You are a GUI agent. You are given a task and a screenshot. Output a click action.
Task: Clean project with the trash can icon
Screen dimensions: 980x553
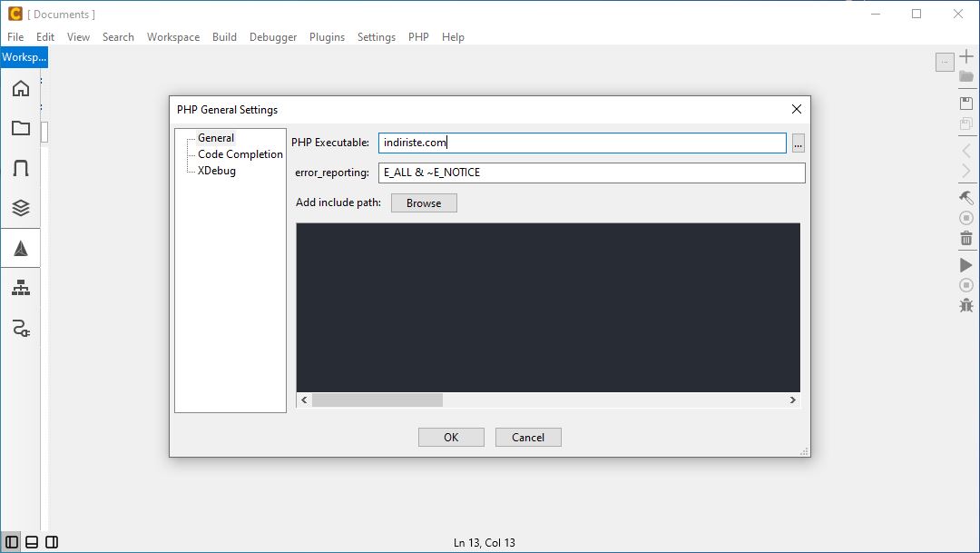[966, 238]
